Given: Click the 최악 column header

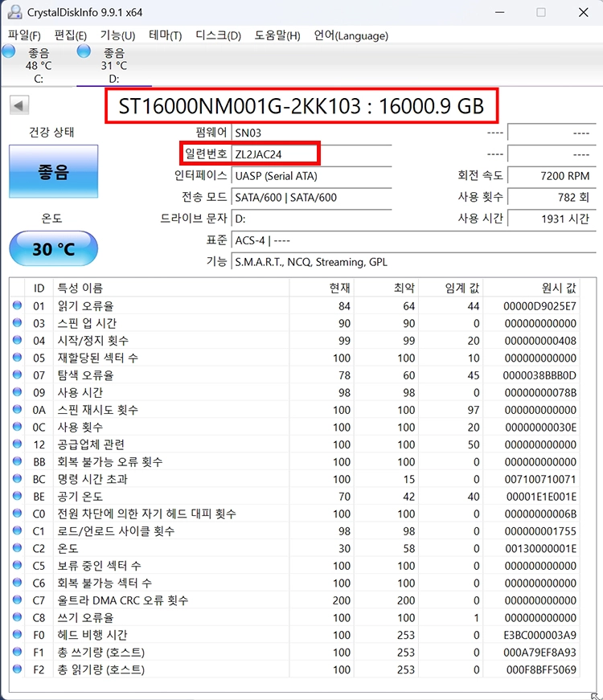Looking at the screenshot, I should (387, 288).
